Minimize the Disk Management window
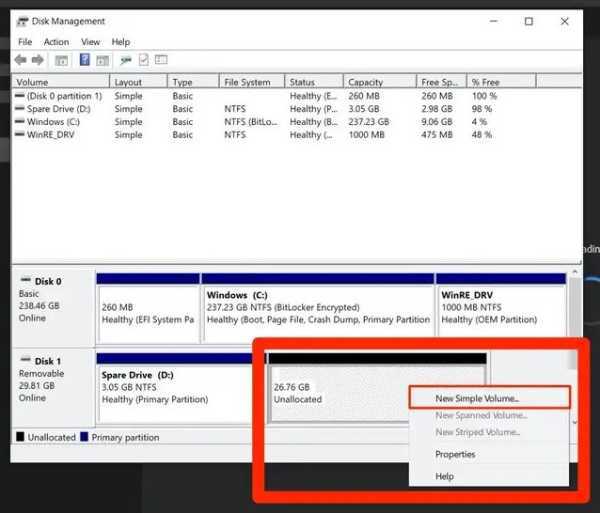Viewport: 600px width, 513px height. pyautogui.click(x=494, y=21)
